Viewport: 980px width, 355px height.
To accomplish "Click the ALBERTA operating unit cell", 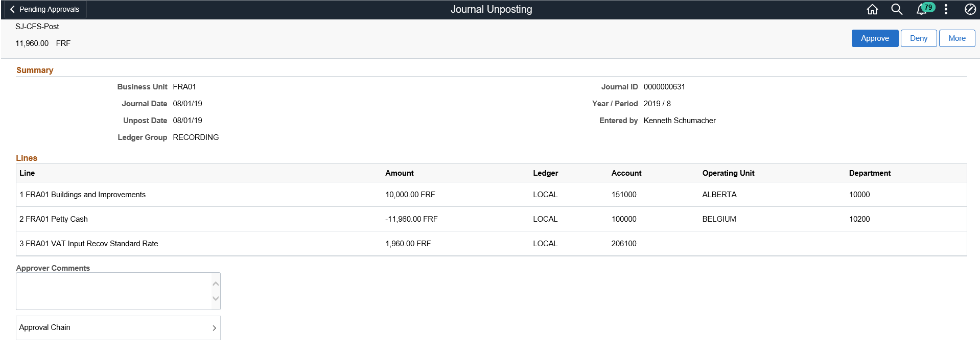I will (719, 195).
